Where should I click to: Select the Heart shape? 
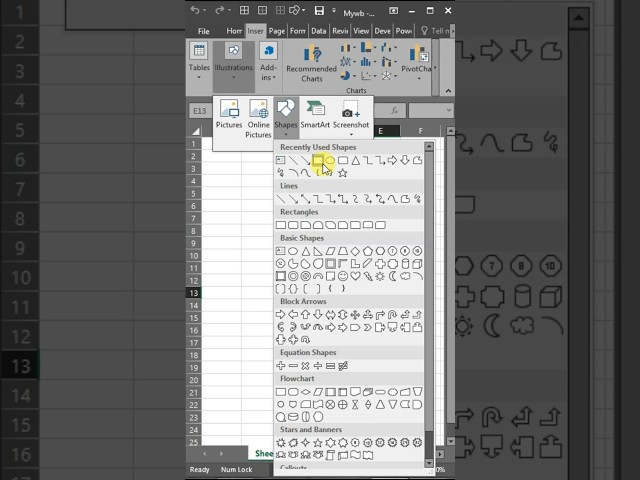[x=355, y=276]
